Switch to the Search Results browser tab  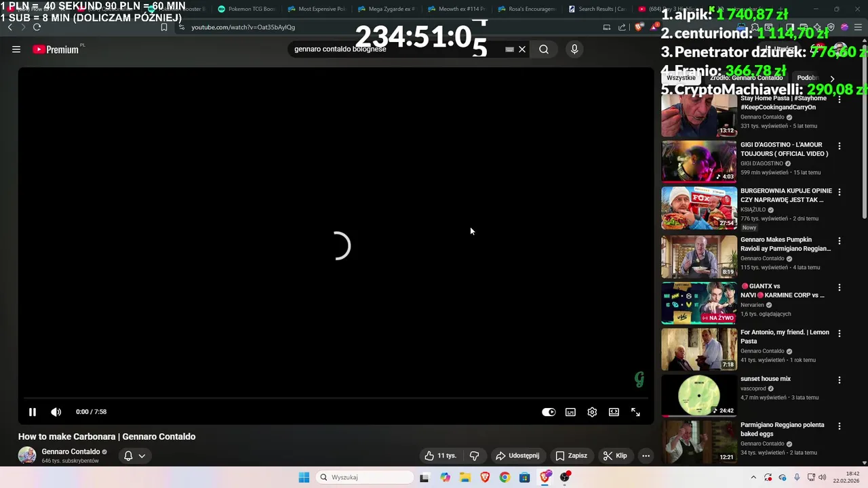tap(597, 9)
